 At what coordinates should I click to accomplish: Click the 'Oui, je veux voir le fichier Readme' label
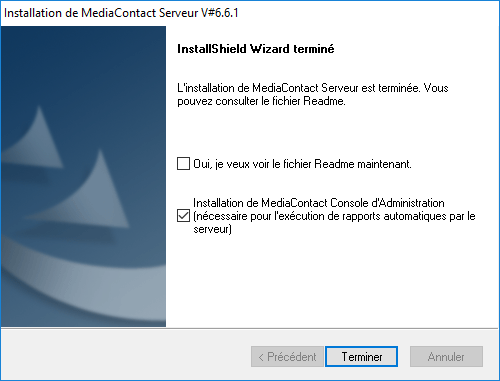(x=302, y=164)
